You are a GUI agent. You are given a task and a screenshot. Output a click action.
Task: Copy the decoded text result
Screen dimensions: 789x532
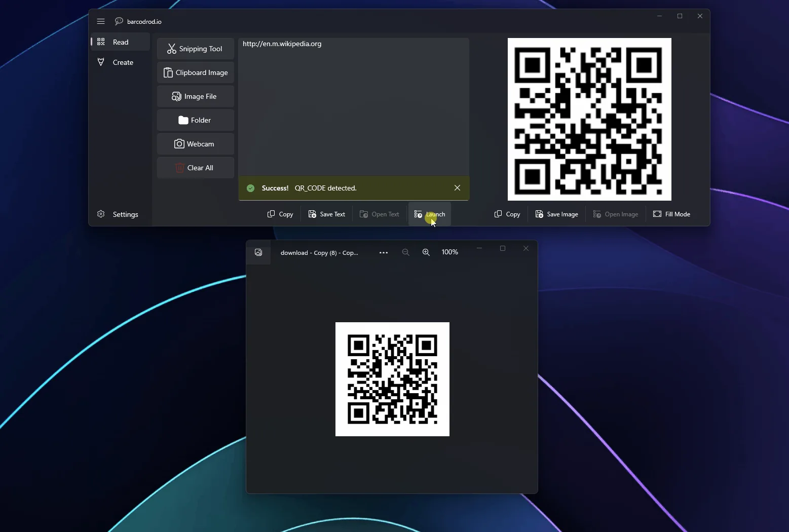(280, 214)
